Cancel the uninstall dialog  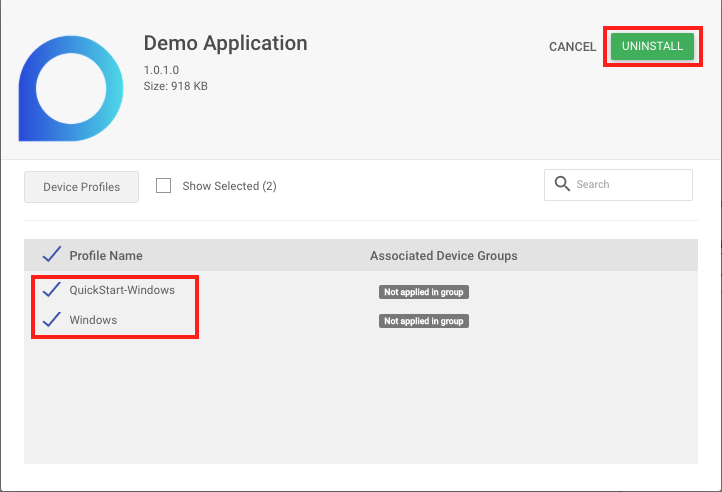572,47
